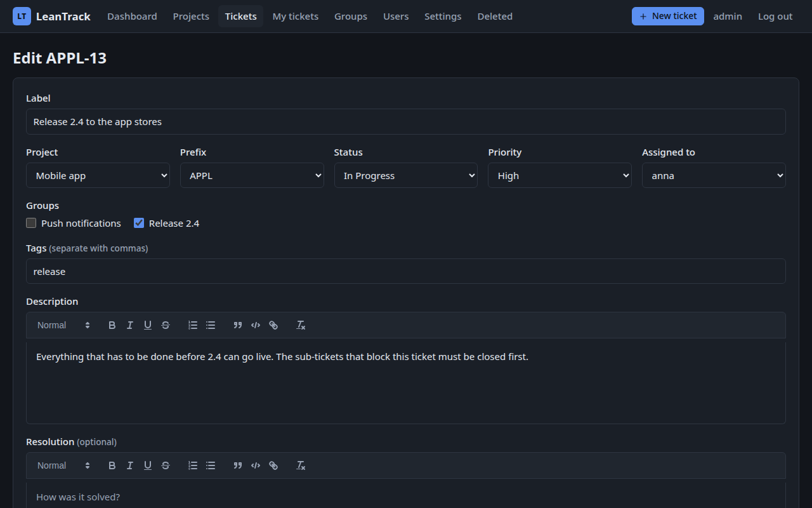
Task: Insert code block in the Resolution editor
Action: 256,465
